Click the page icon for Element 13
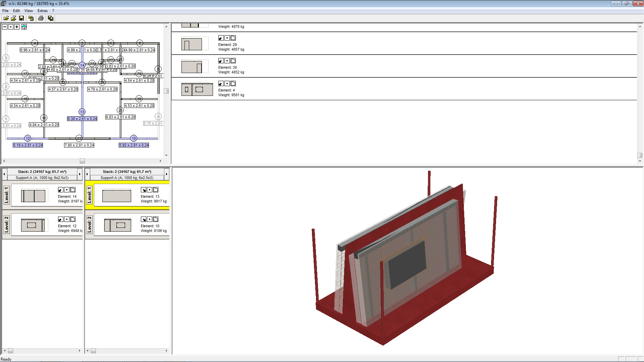This screenshot has width=644, height=362. [156, 190]
